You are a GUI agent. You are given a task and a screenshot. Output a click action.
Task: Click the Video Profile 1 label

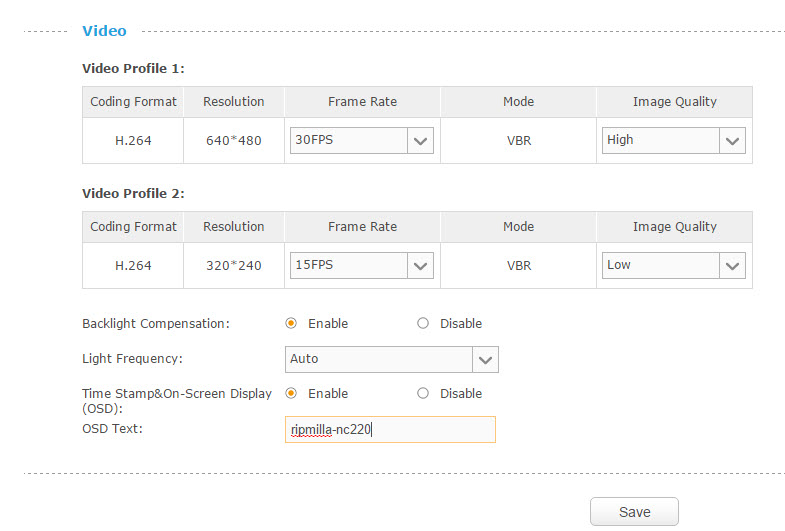click(x=133, y=69)
